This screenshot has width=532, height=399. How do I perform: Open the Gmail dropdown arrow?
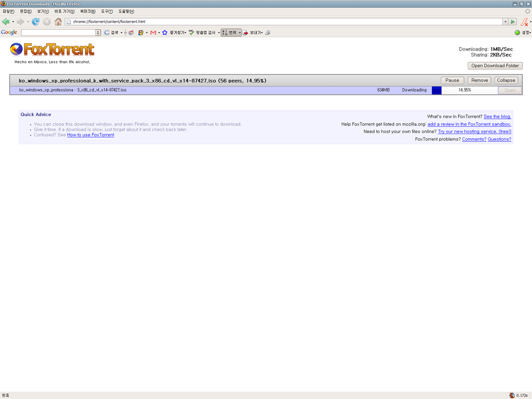[x=159, y=33]
